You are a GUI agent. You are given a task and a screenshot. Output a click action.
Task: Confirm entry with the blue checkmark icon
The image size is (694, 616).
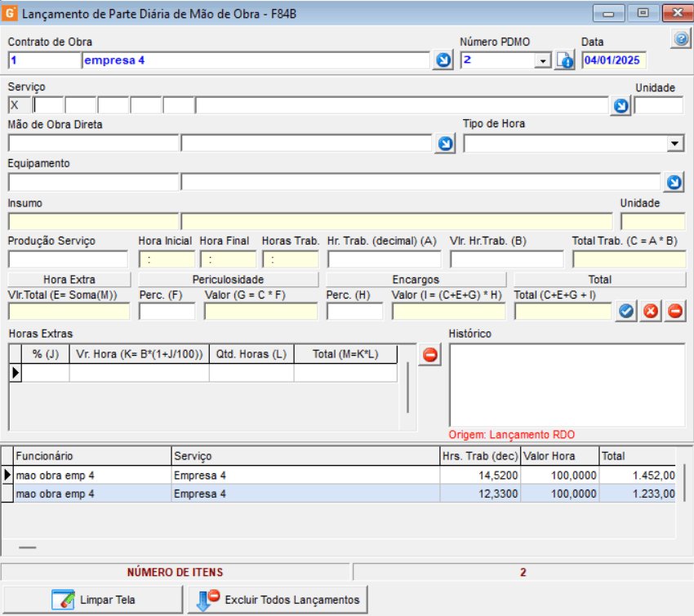point(626,311)
